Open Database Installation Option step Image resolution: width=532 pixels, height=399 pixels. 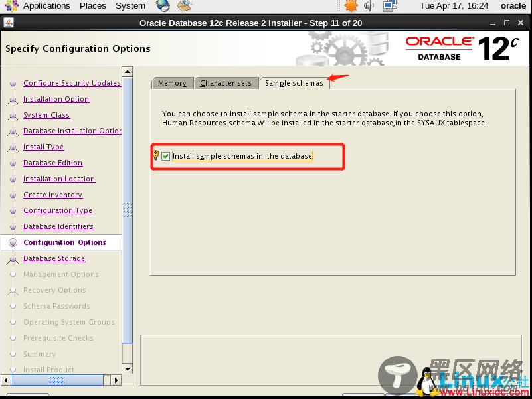pyautogui.click(x=72, y=131)
